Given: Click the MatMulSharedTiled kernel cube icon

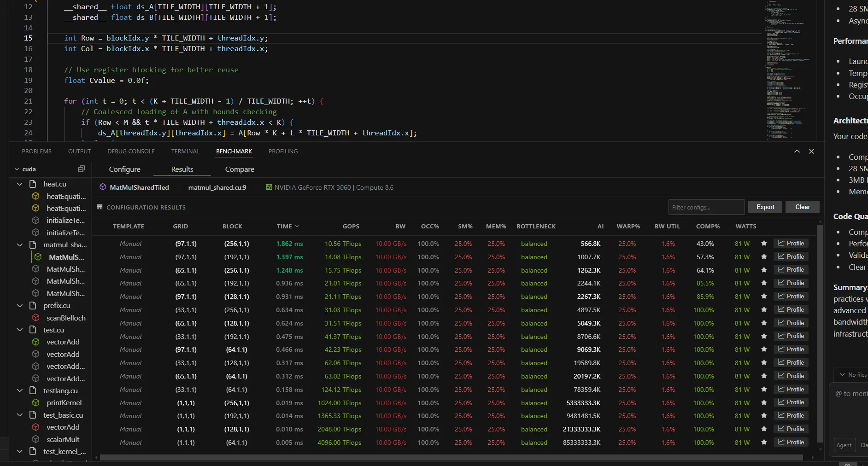Looking at the screenshot, I should [102, 187].
